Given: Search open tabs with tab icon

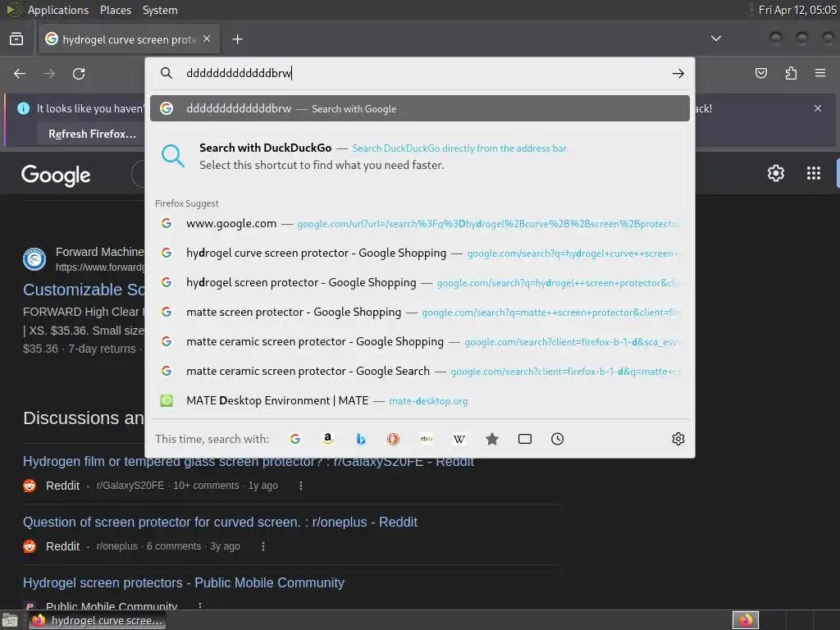Looking at the screenshot, I should coord(525,440).
